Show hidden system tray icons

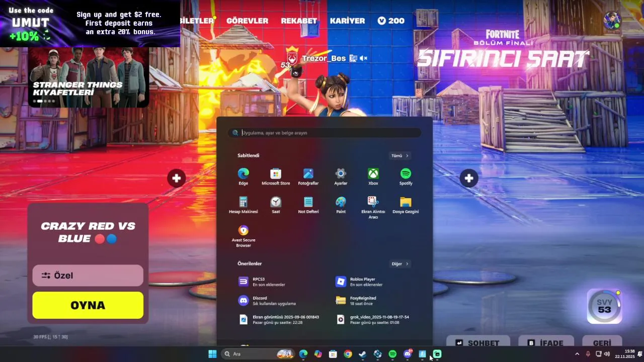pyautogui.click(x=577, y=354)
